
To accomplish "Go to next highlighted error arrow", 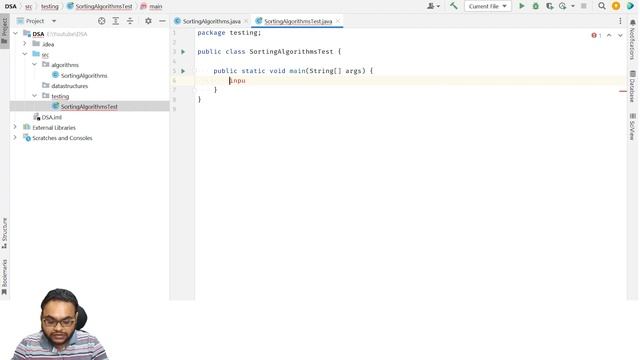I will (620, 36).
